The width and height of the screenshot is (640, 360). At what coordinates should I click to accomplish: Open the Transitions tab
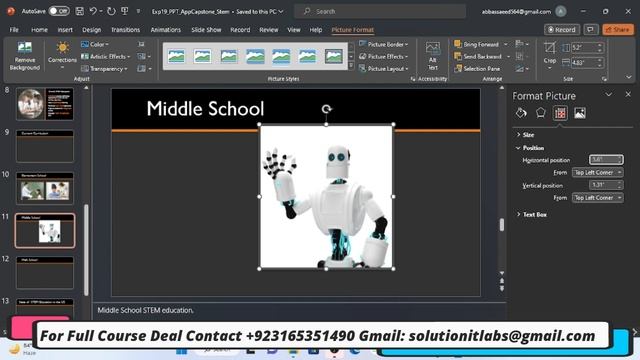[125, 30]
